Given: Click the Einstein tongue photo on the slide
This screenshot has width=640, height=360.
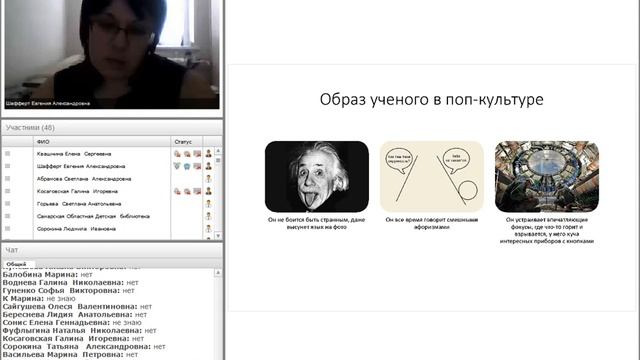Looking at the screenshot, I should 317,176.
